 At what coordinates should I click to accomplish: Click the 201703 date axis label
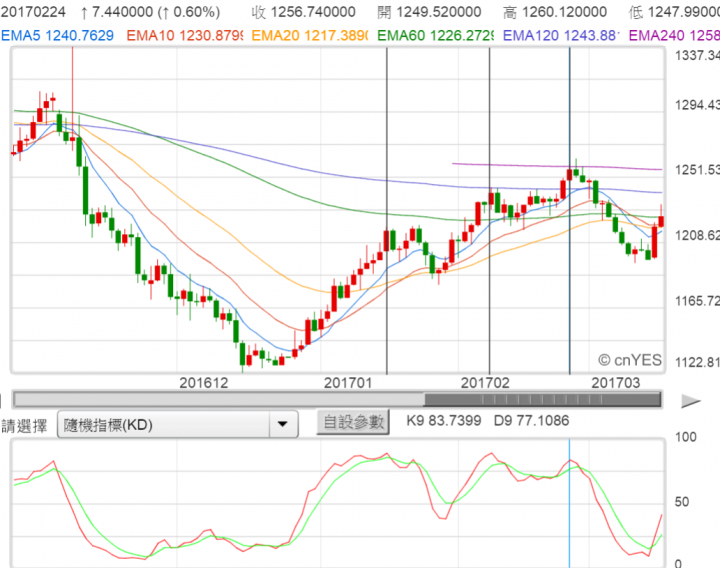click(x=616, y=382)
